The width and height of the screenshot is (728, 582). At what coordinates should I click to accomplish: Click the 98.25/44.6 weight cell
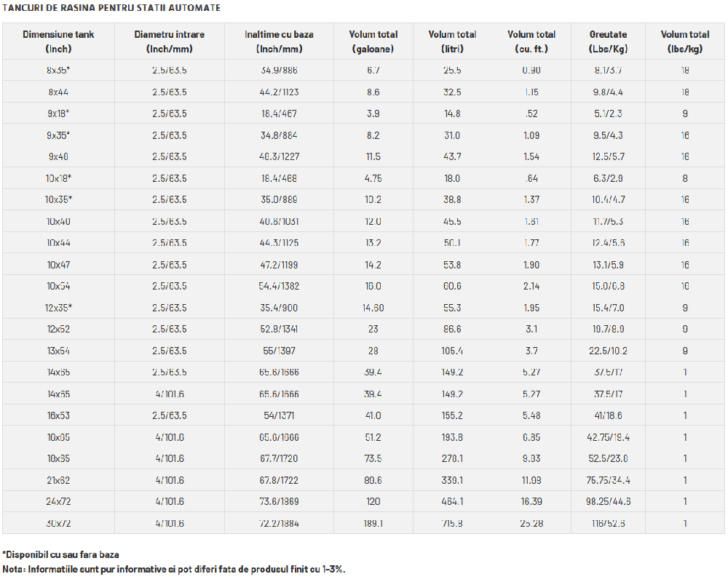[609, 502]
